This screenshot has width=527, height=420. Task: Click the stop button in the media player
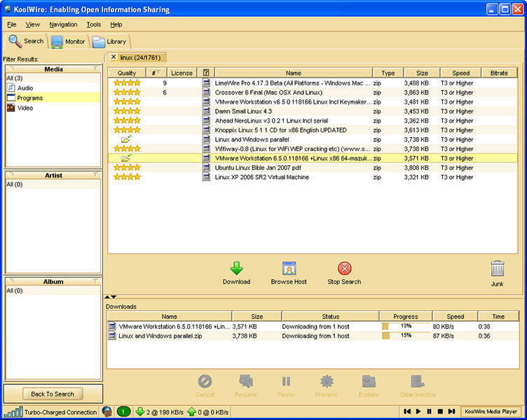coord(440,412)
